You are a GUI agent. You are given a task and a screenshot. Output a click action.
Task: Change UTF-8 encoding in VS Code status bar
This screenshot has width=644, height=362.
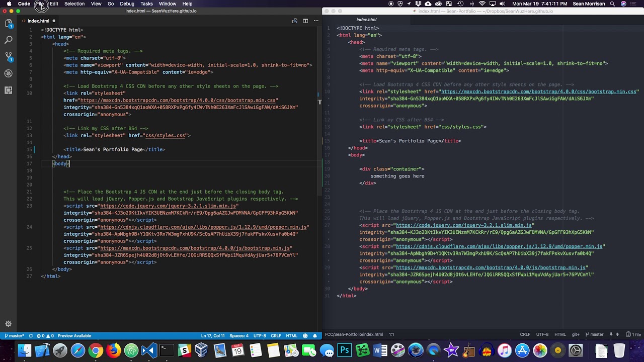260,336
